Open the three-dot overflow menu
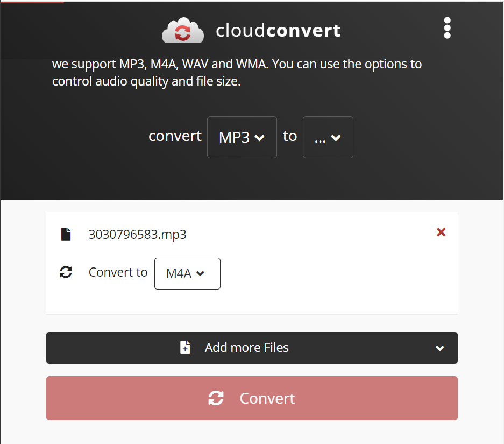Image resolution: width=504 pixels, height=444 pixels. point(447,28)
